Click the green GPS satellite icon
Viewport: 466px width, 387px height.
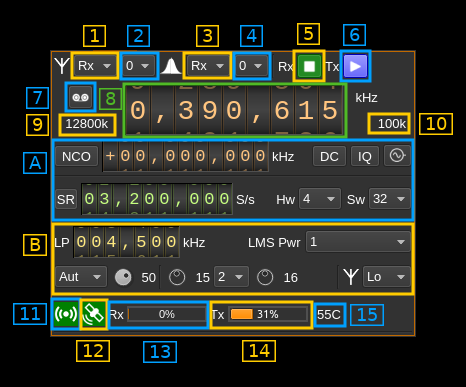[93, 314]
